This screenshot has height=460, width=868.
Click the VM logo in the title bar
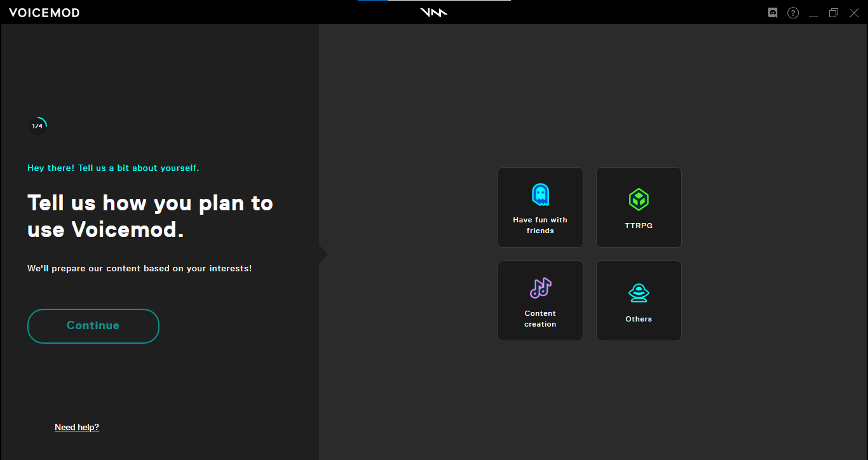tap(434, 13)
